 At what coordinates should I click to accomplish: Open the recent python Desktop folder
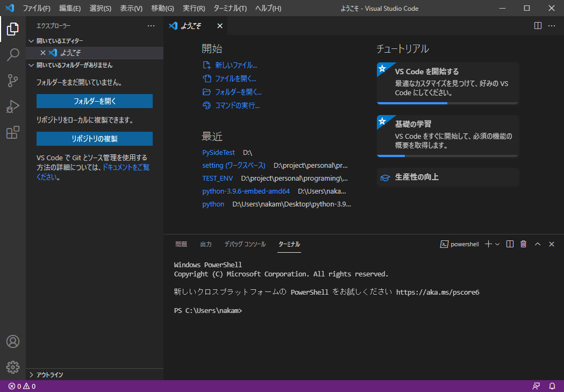(x=213, y=204)
